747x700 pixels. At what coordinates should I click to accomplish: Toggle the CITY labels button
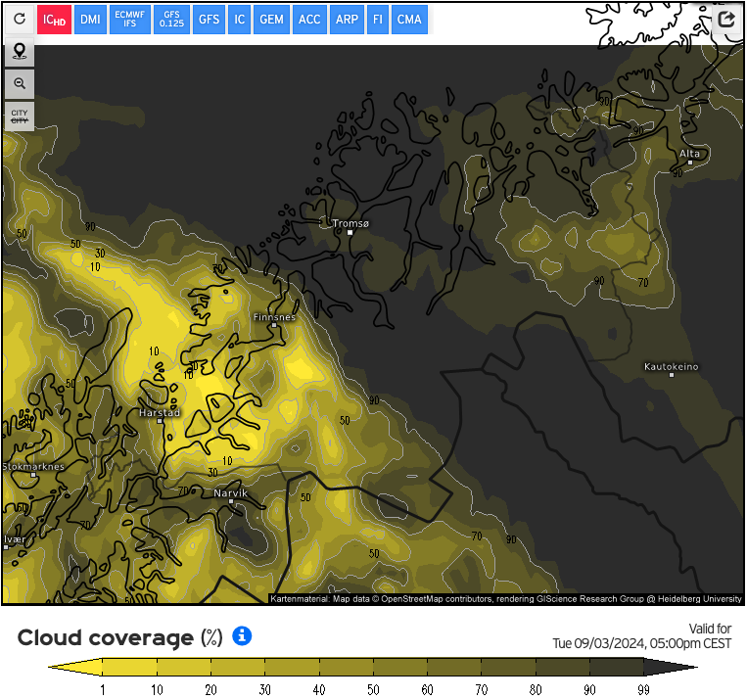(19, 117)
